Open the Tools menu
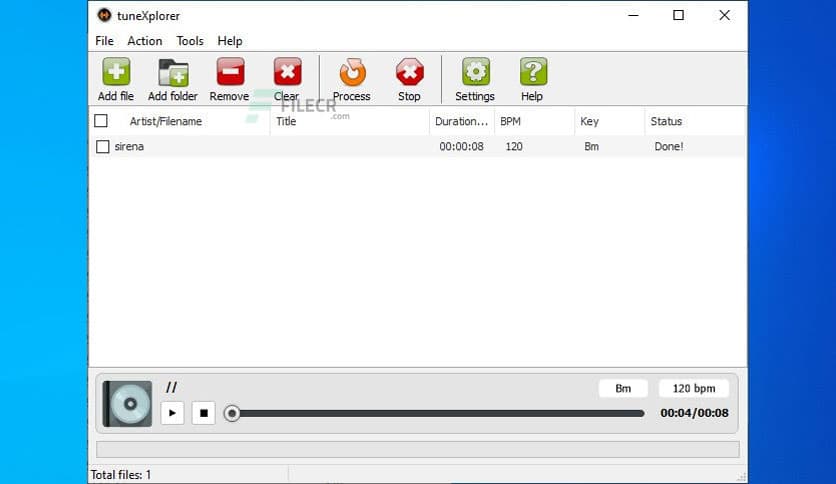 tap(190, 41)
